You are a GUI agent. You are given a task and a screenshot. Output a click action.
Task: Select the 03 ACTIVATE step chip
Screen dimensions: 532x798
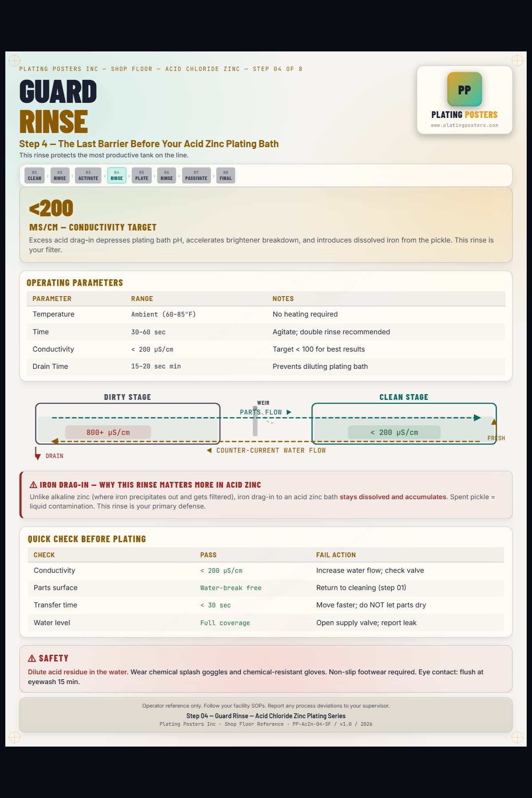[x=88, y=175]
